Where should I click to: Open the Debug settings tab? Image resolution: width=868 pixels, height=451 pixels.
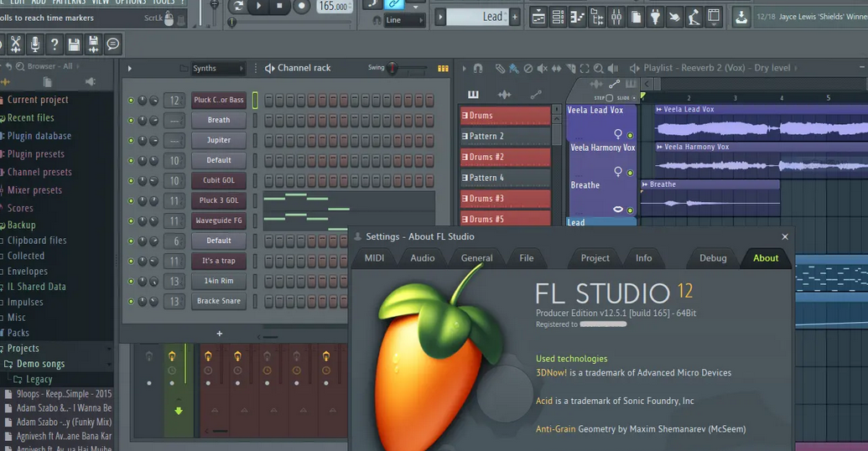point(713,258)
